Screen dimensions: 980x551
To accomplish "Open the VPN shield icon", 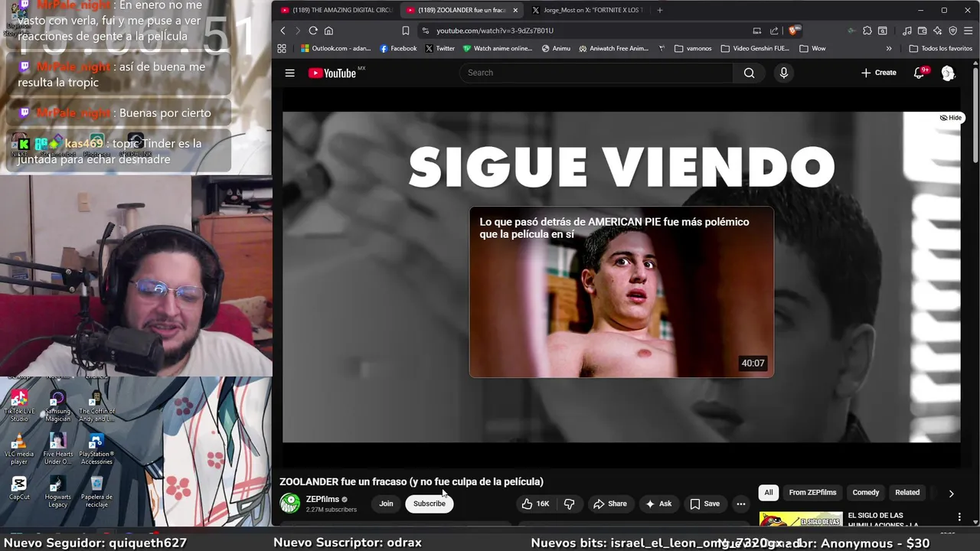I will pos(953,31).
